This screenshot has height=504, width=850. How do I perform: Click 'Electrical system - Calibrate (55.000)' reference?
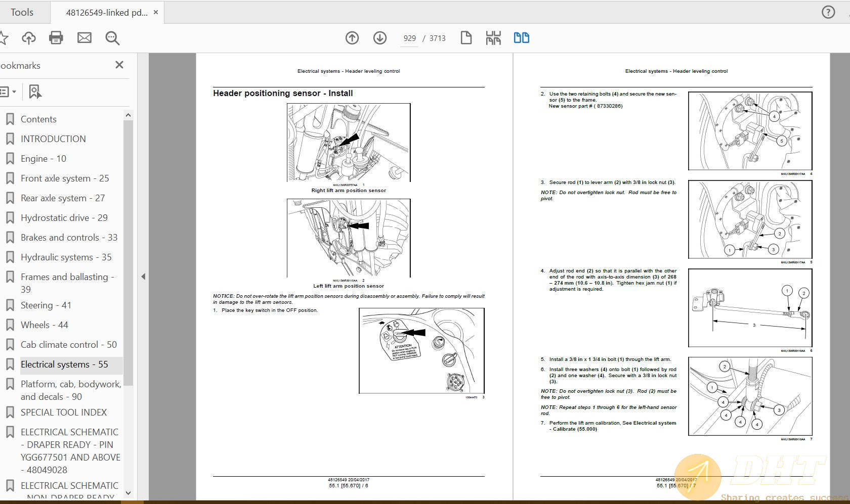pyautogui.click(x=612, y=426)
